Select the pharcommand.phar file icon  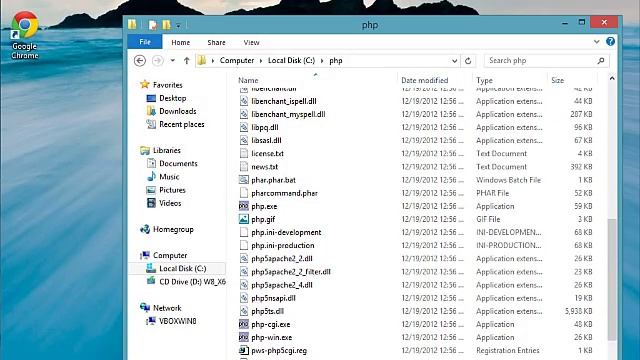point(244,193)
